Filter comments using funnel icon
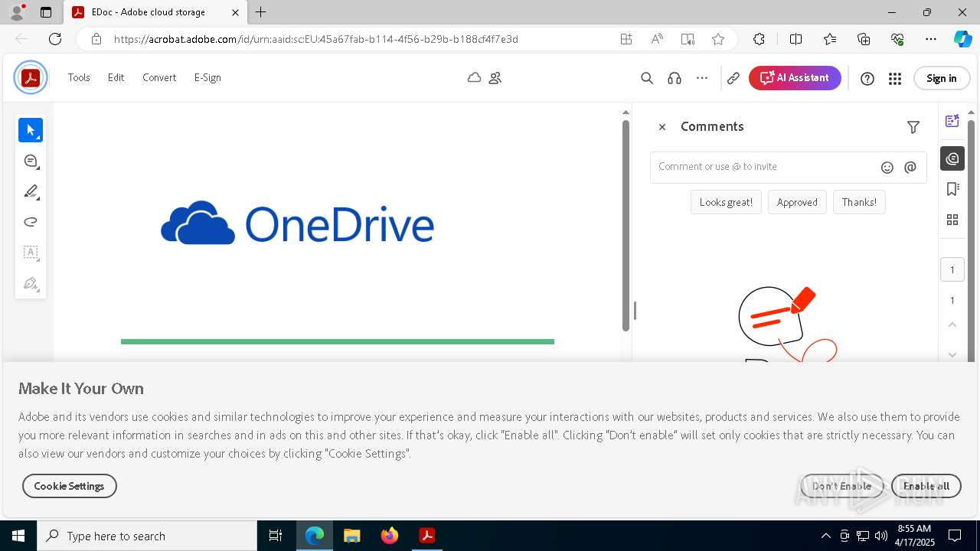980x551 pixels. pos(913,127)
